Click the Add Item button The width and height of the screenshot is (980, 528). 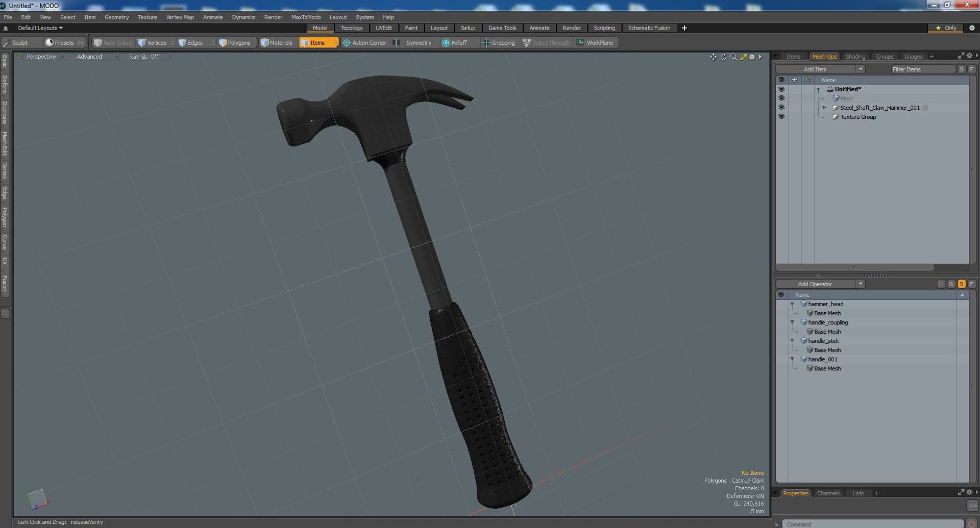click(815, 69)
